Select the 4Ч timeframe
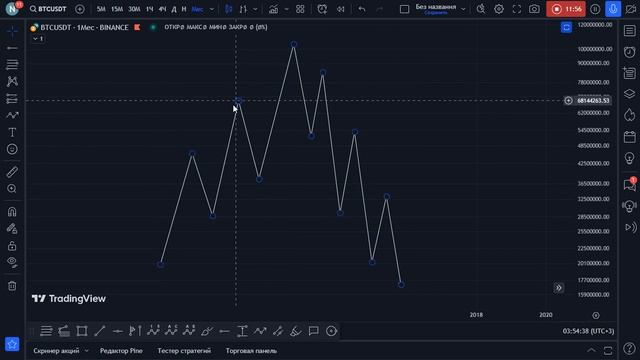The width and height of the screenshot is (640, 360). pos(162,9)
